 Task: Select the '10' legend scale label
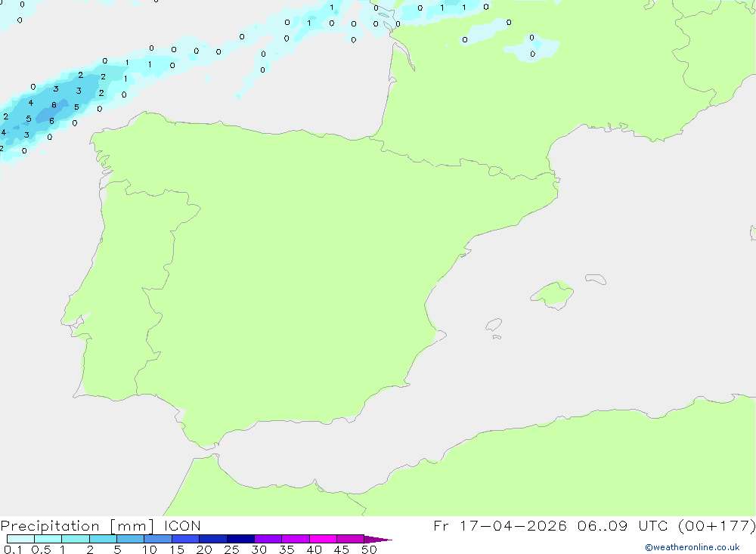tap(150, 549)
